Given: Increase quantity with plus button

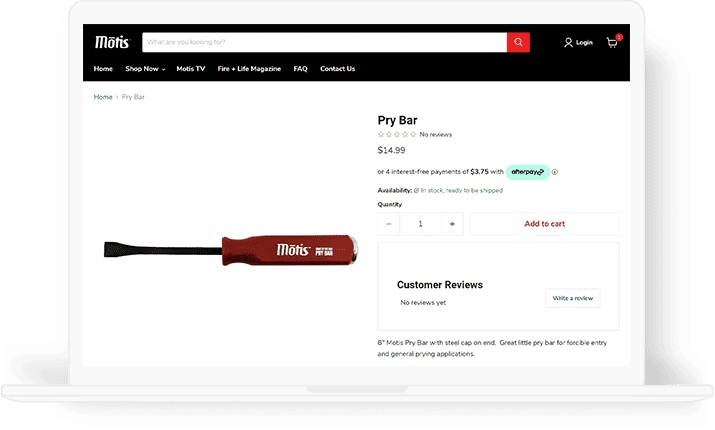Looking at the screenshot, I should point(452,224).
